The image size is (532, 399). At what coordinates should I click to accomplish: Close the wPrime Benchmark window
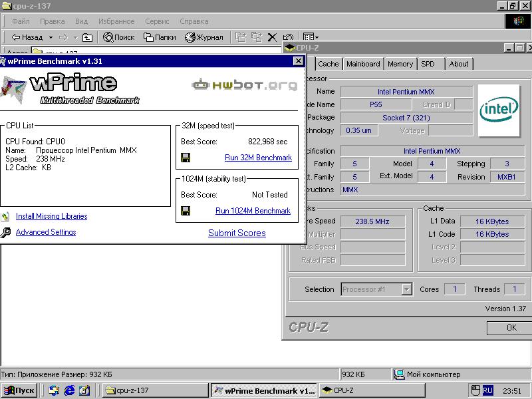click(298, 61)
